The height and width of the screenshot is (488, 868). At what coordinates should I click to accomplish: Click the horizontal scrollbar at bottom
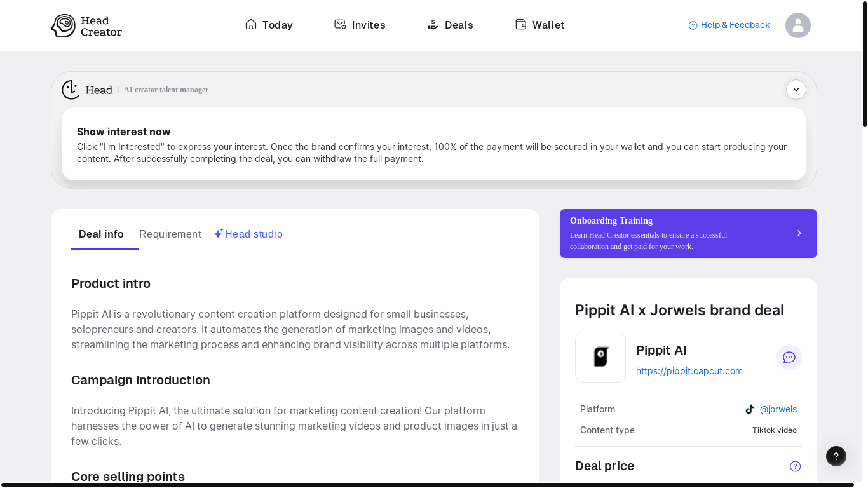click(428, 485)
